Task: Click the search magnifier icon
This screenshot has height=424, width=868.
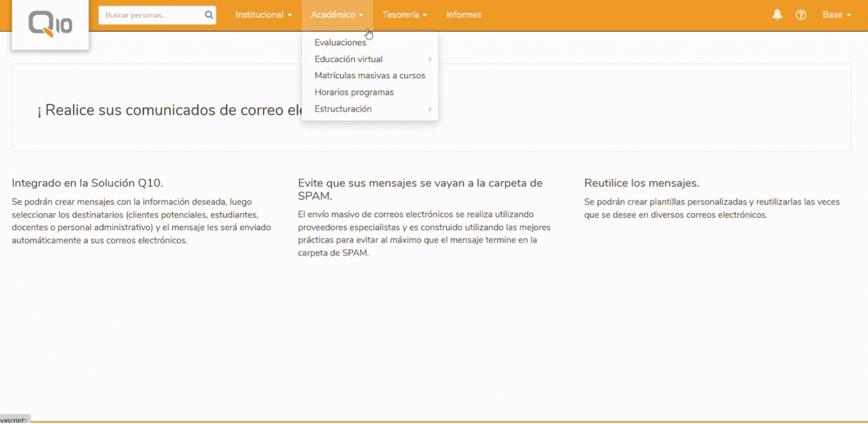Action: pyautogui.click(x=209, y=15)
